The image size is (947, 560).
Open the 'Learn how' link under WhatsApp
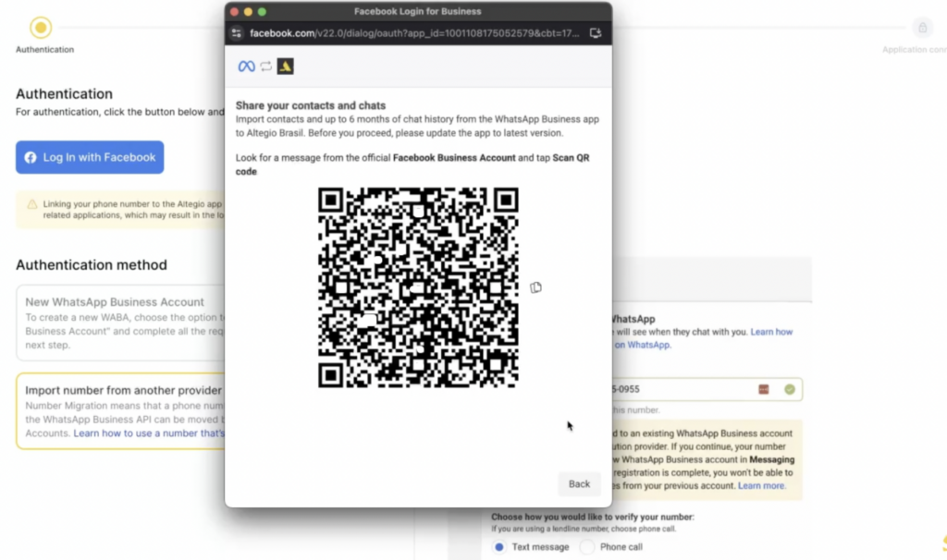771,332
